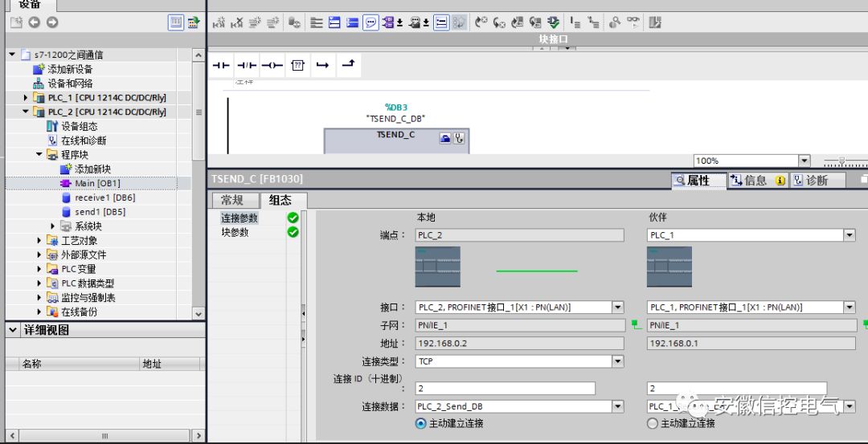
Task: Click project tree scrollbar down arrow
Action: click(x=199, y=313)
